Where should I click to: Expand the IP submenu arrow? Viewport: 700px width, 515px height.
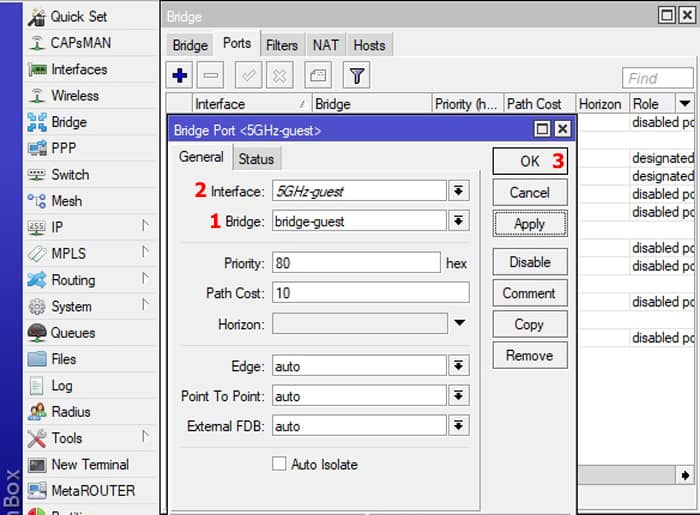tap(145, 226)
